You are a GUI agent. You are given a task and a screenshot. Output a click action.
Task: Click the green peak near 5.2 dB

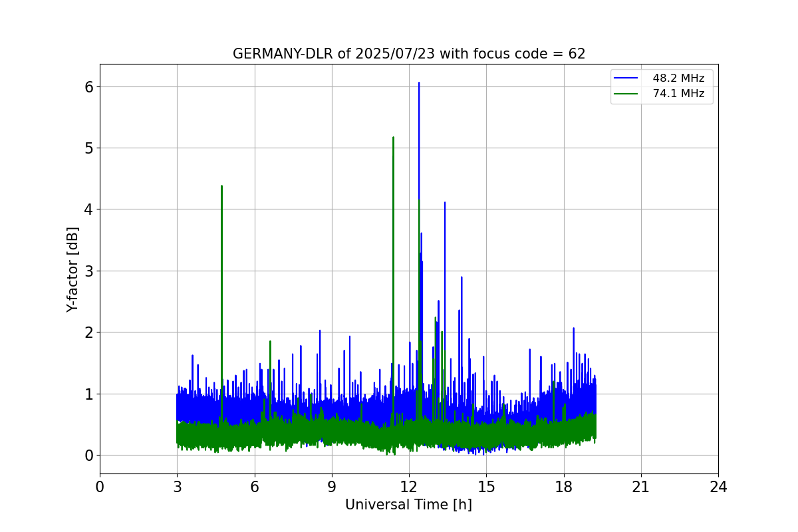[393, 138]
